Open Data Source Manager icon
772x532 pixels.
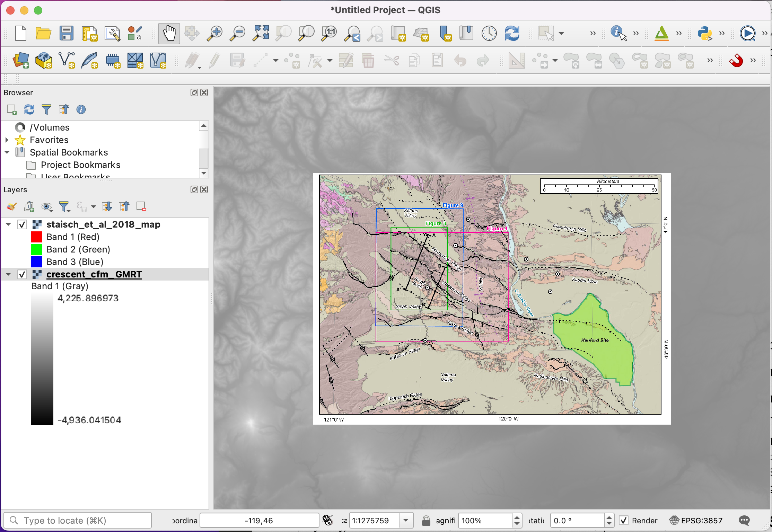[x=21, y=61]
